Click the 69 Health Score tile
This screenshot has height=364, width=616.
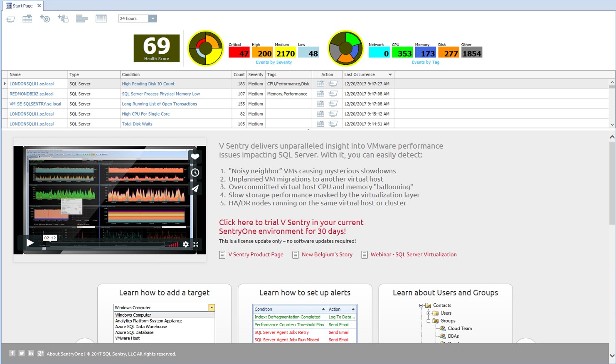pos(157,48)
